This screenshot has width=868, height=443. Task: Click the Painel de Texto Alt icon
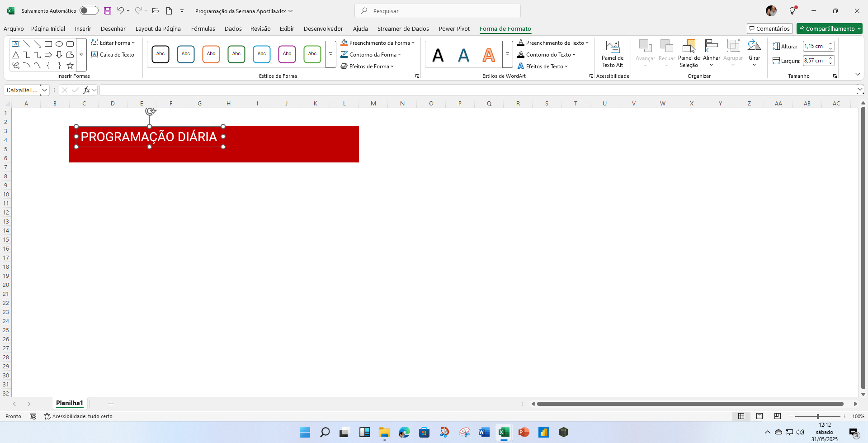pos(612,53)
